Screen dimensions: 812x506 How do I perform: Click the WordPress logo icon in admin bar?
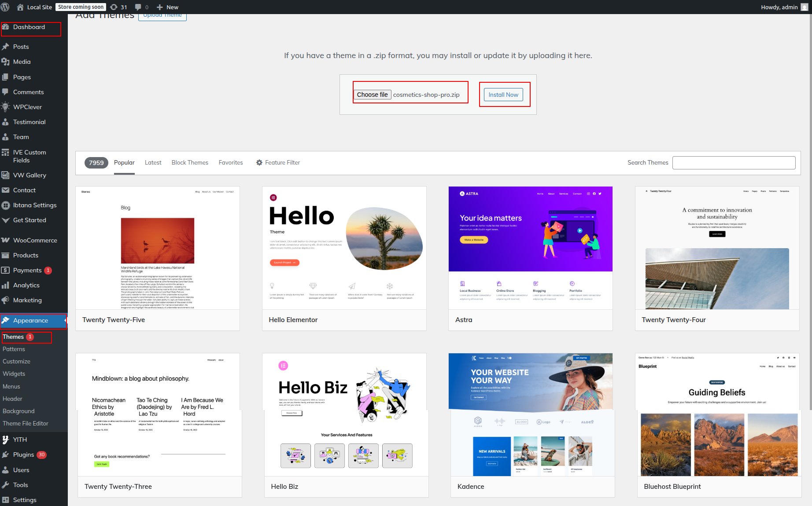5,7
